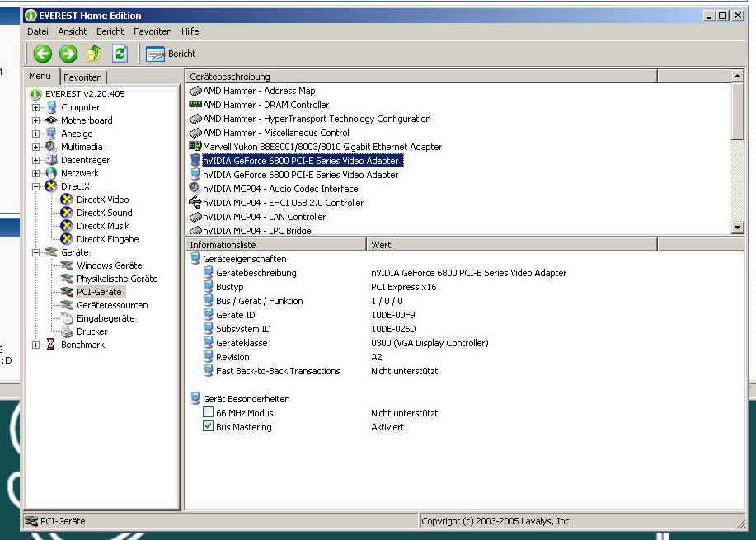Image resolution: width=756 pixels, height=540 pixels.
Task: Click the Windows Geräte tree icon
Action: point(67,265)
